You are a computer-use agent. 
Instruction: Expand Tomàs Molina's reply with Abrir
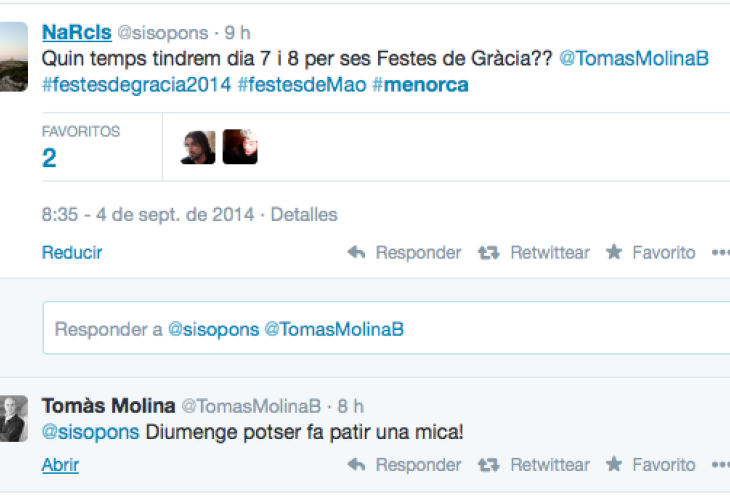(x=60, y=465)
